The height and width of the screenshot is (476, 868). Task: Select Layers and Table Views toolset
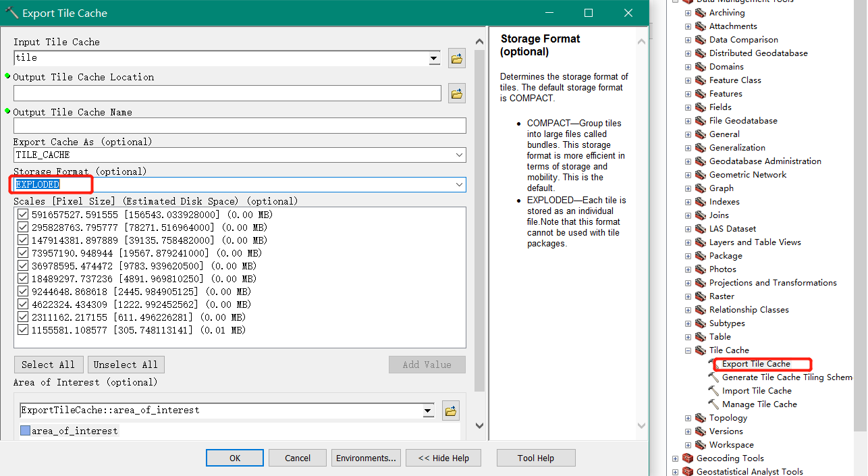[x=755, y=242]
